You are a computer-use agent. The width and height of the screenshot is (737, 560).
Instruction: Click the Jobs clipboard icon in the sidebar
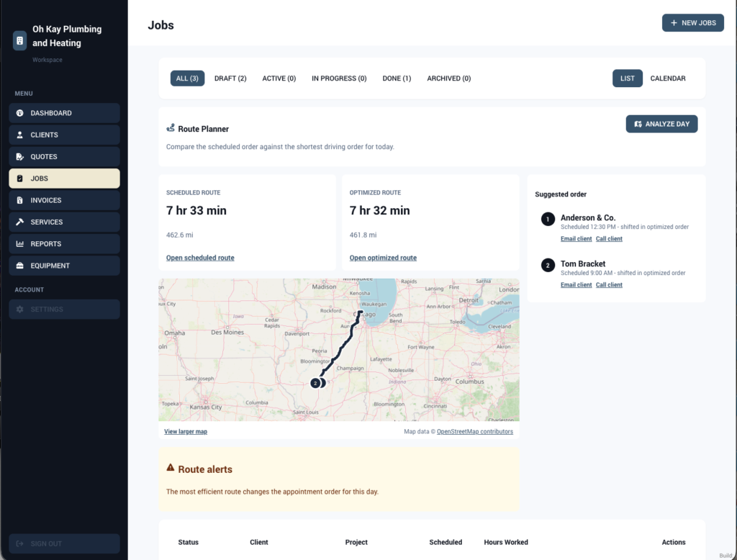pos(19,179)
